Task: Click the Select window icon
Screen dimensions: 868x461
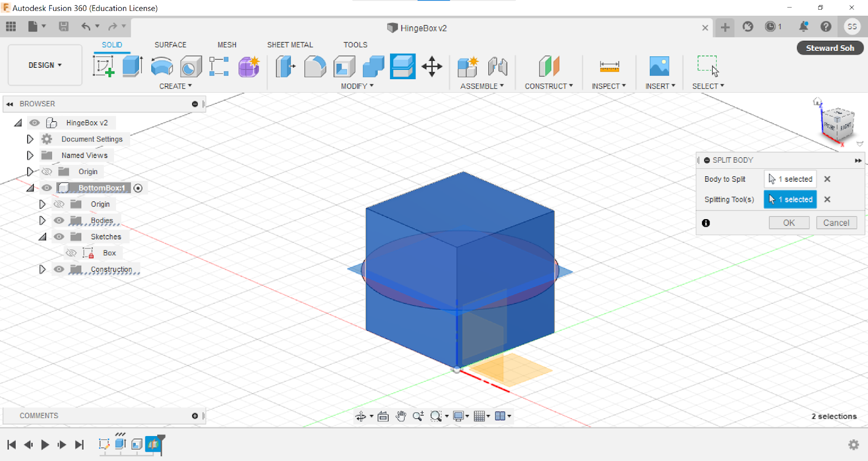Action: click(708, 66)
